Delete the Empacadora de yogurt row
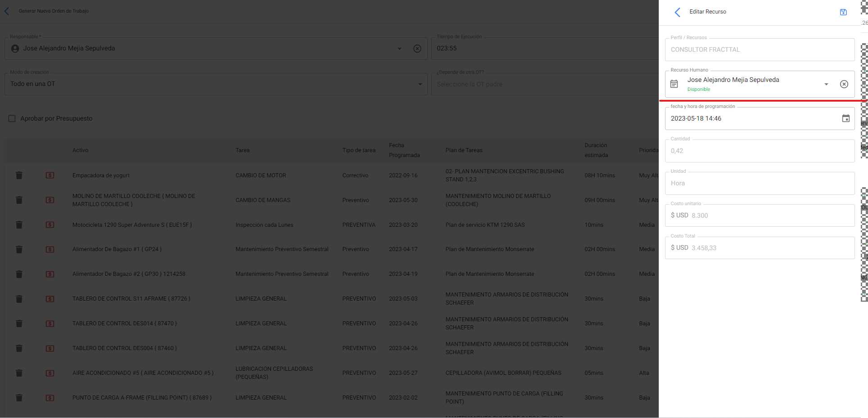The image size is (868, 418). (x=19, y=175)
